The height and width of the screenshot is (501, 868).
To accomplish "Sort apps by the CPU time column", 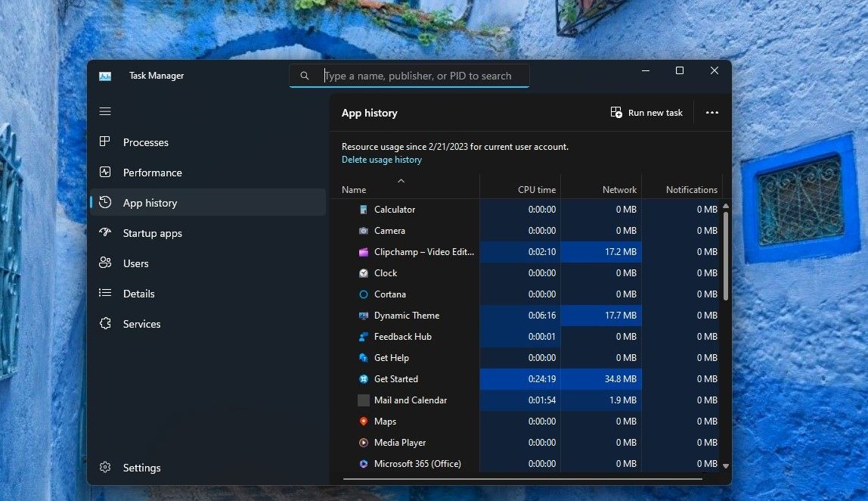I will [538, 189].
